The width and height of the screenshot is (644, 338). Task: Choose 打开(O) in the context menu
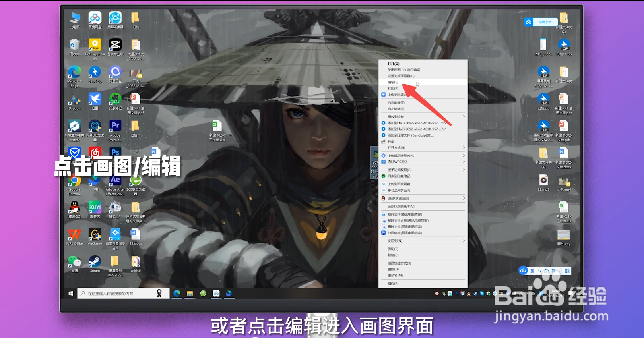click(423, 64)
